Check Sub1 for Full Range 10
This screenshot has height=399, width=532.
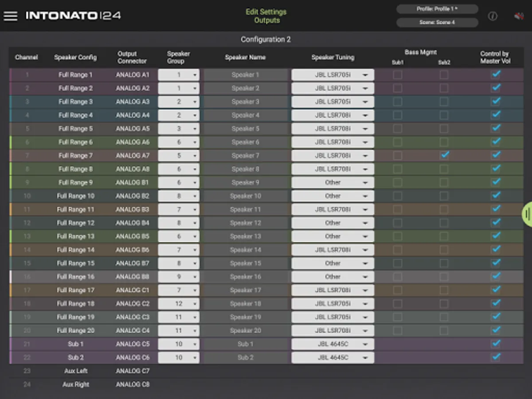398,196
